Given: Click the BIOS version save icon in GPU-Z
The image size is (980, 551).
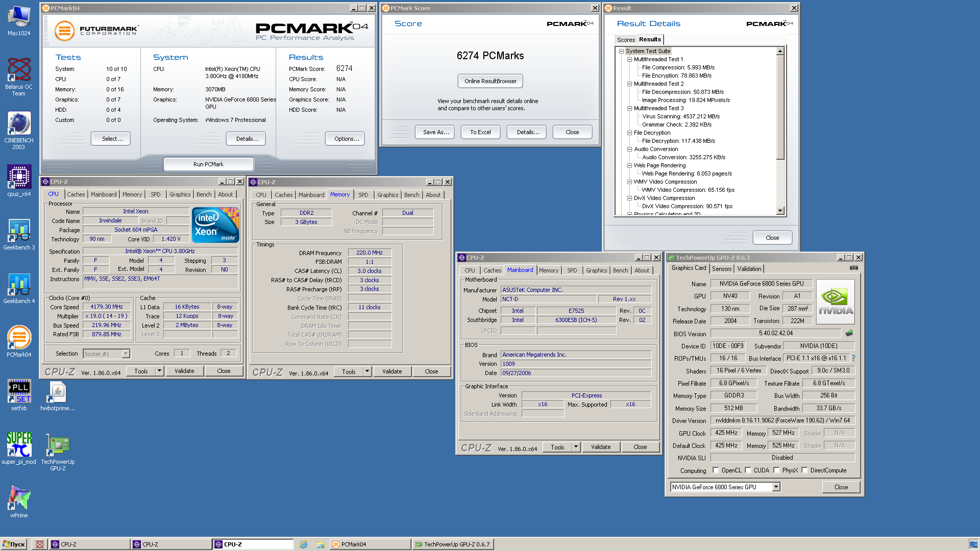Looking at the screenshot, I should pyautogui.click(x=849, y=333).
